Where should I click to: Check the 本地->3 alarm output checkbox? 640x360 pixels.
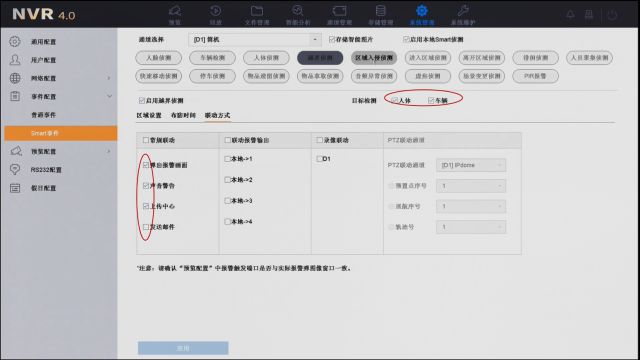(x=227, y=200)
